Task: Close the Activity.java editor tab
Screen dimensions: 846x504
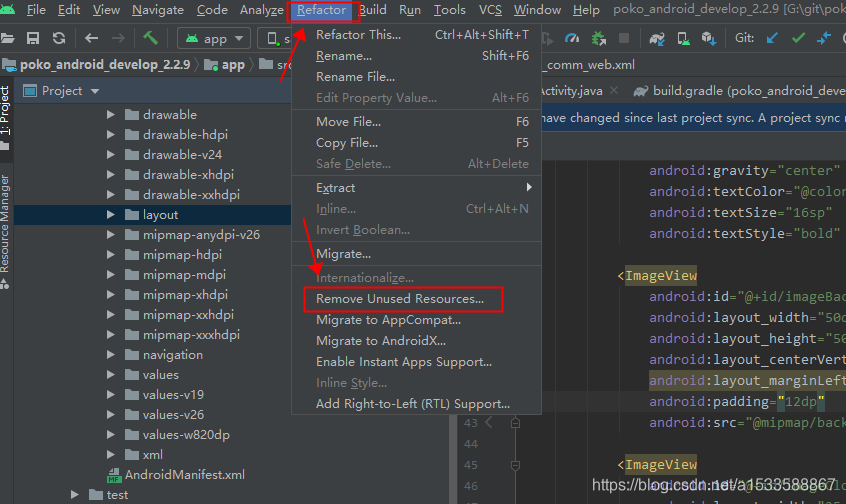Action: coord(614,91)
